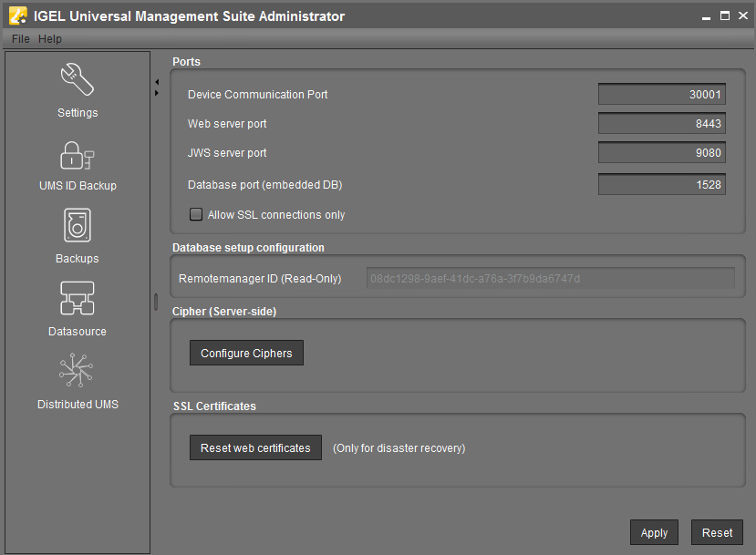Image resolution: width=756 pixels, height=555 pixels.
Task: Minimize the UMS Administrator window
Action: (706, 15)
